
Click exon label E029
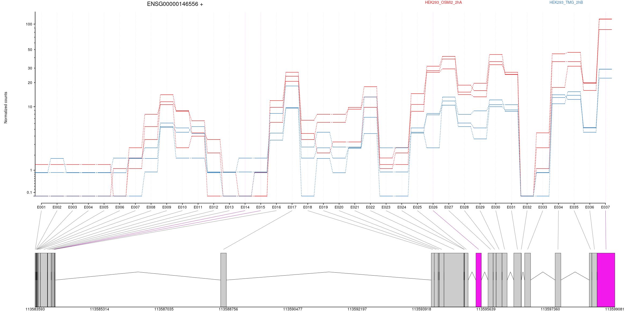click(480, 207)
